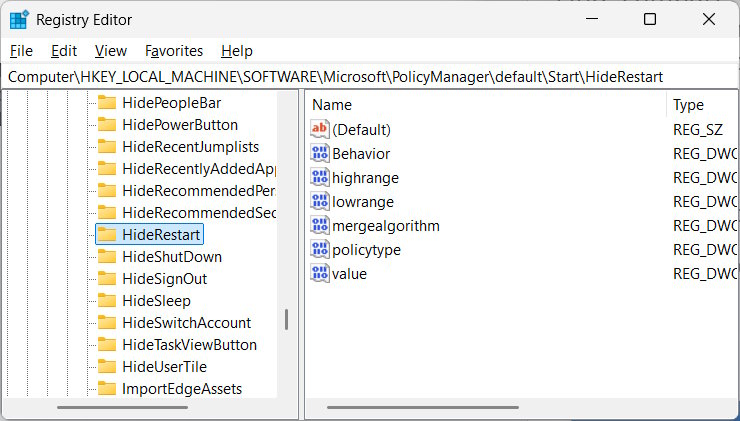Select the HideUserTile key name
The image size is (740, 421).
[164, 367]
